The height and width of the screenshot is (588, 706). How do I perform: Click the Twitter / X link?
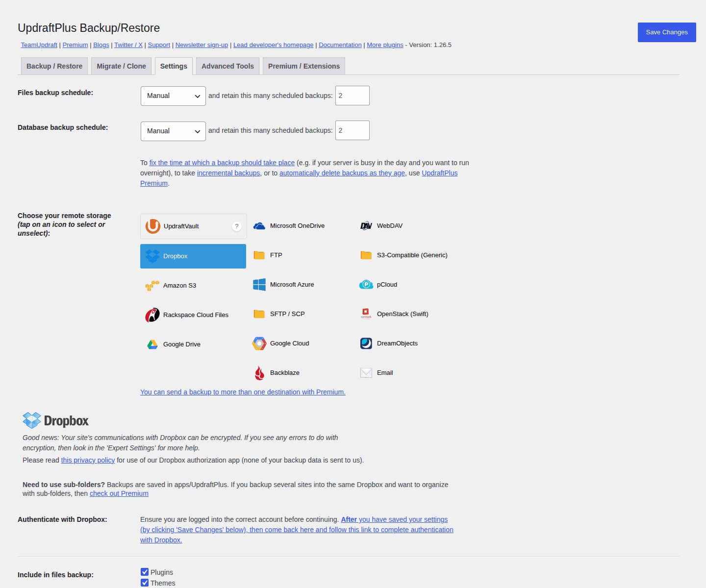pos(128,45)
